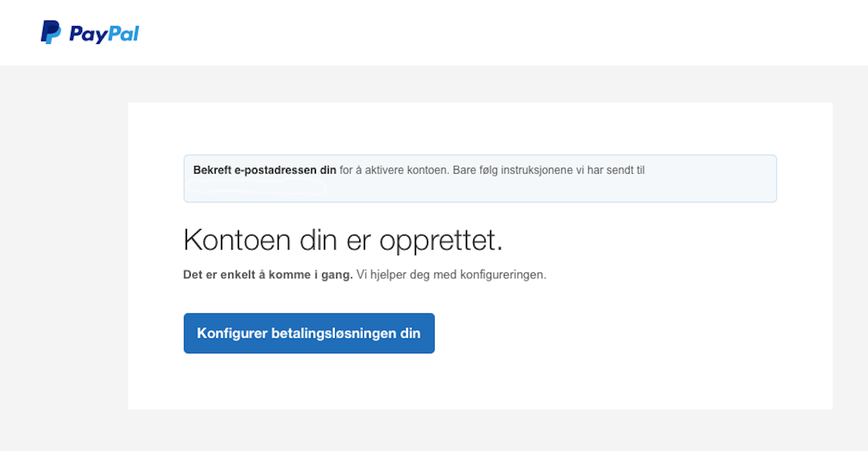Click the PayPal double-P logo icon
The height and width of the screenshot is (451, 868).
50,32
